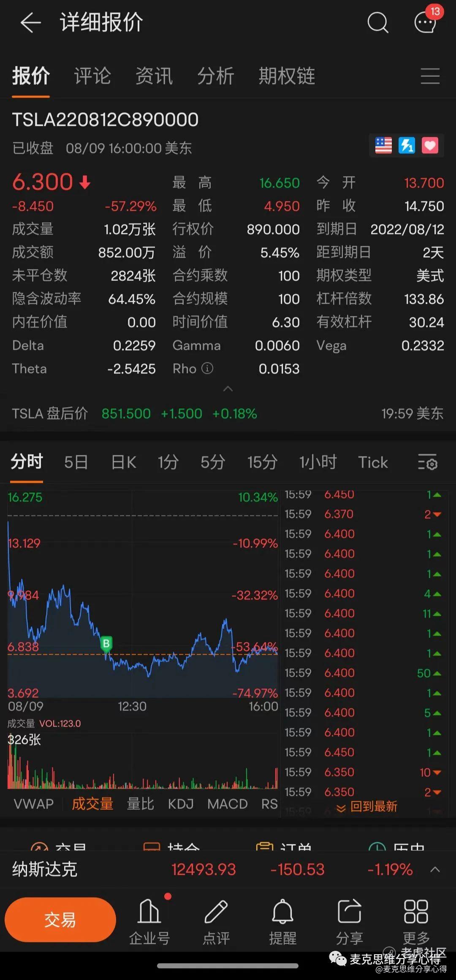Tap TSLA 盘后价 851.500 row
This screenshot has width=456, height=980.
(x=228, y=413)
